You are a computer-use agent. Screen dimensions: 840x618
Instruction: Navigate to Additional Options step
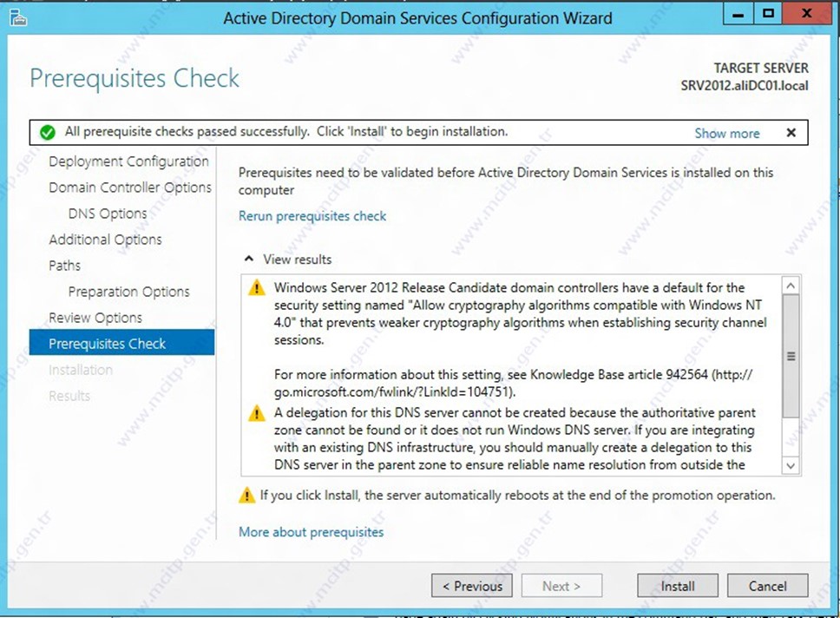[106, 240]
